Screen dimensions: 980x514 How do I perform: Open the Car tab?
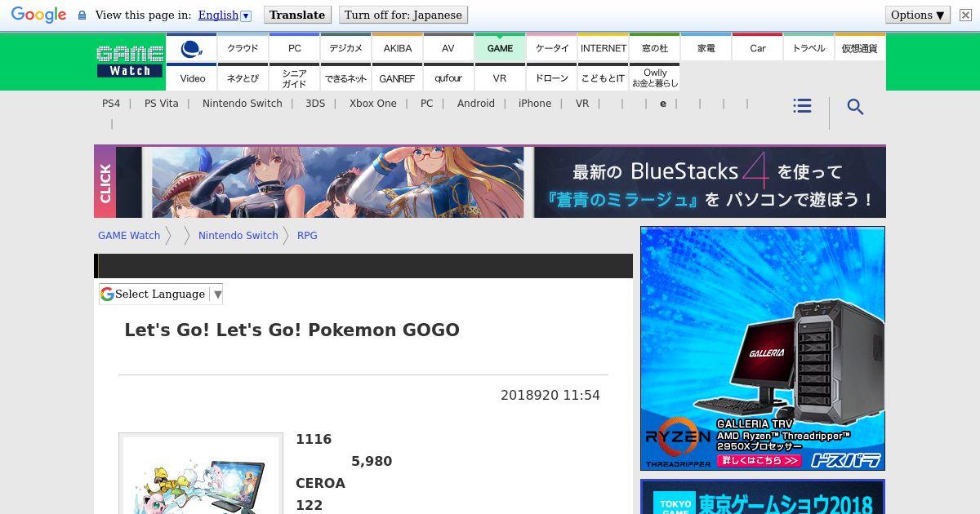click(x=757, y=49)
